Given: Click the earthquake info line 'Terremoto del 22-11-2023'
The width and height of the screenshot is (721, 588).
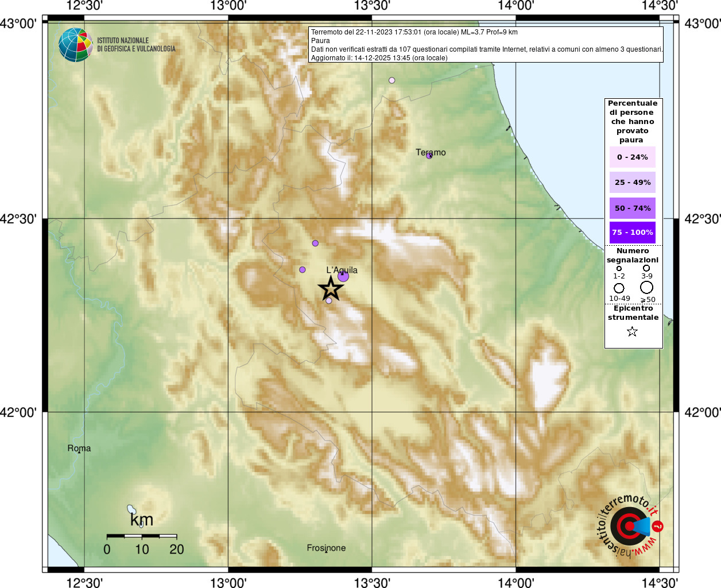Looking at the screenshot, I should click(x=414, y=32).
